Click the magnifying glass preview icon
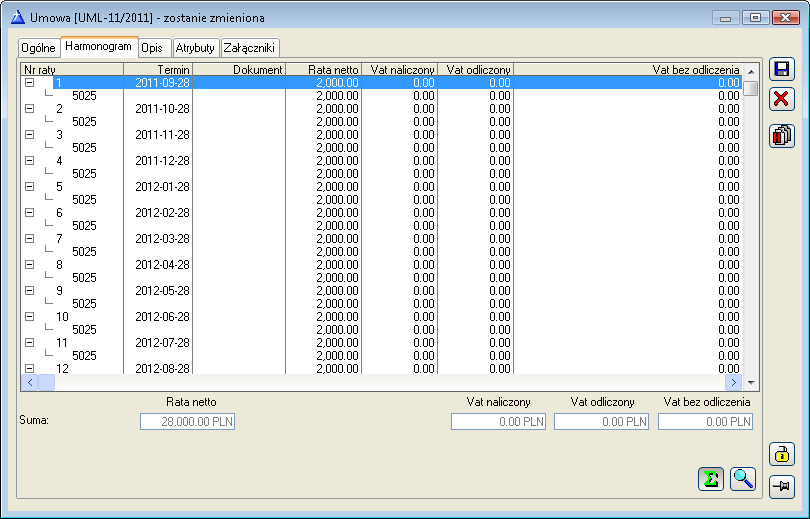The width and height of the screenshot is (810, 519). point(743,479)
